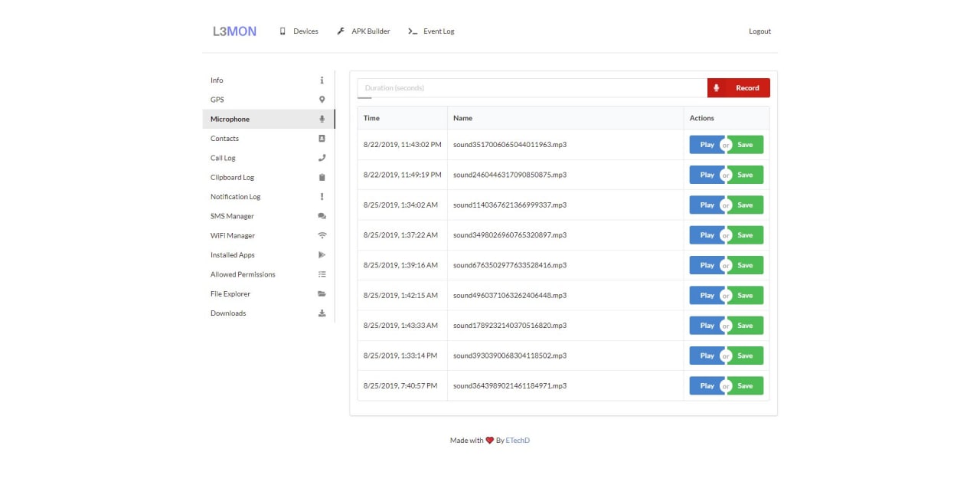Open the APK Builder page
The width and height of the screenshot is (980, 495).
coord(364,31)
